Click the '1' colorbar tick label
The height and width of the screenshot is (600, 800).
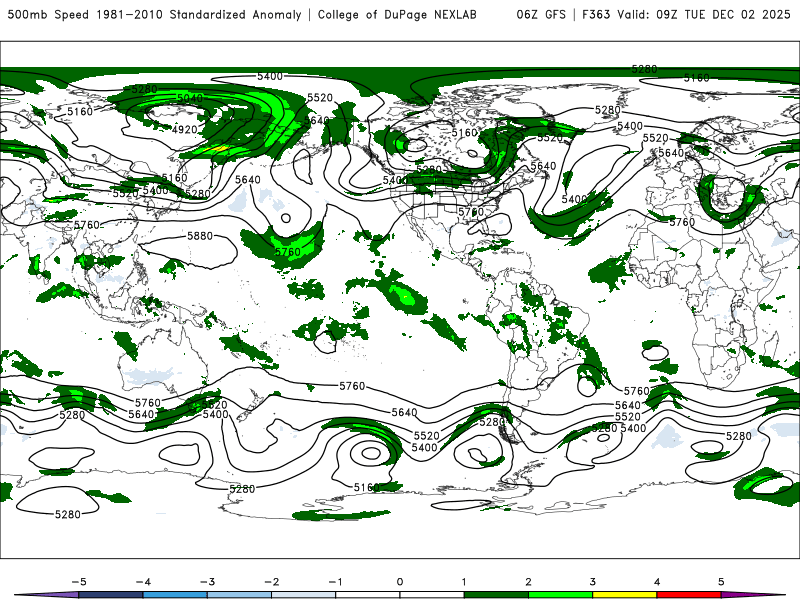464,582
